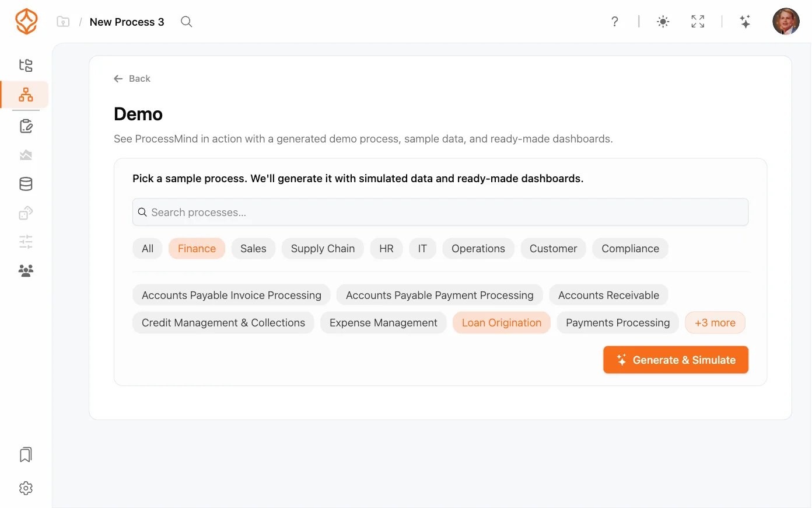This screenshot has height=508, width=812.
Task: Open the simulation dice sidebar icon
Action: pos(26,213)
